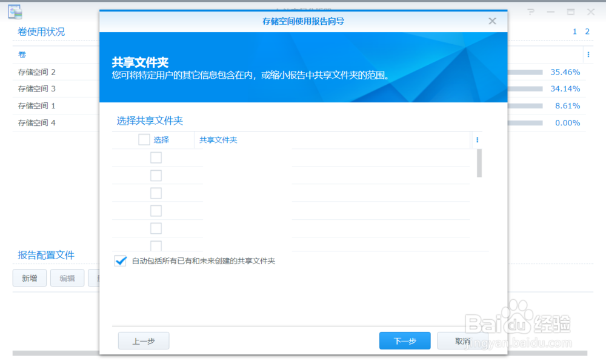Cancel the wizard with 取消
Image resolution: width=606 pixels, height=364 pixels.
tap(462, 340)
